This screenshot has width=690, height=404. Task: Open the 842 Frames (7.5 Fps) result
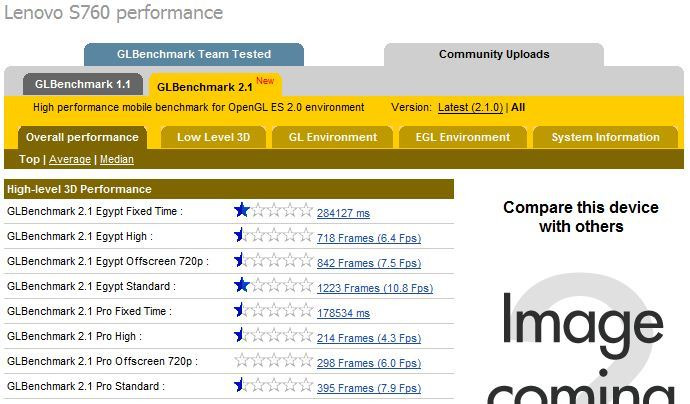pyautogui.click(x=369, y=263)
